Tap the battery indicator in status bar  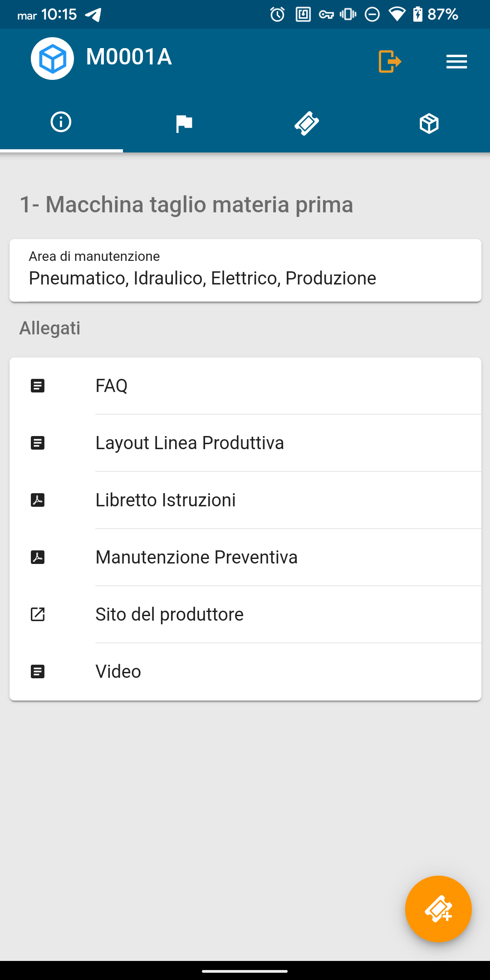pyautogui.click(x=417, y=15)
